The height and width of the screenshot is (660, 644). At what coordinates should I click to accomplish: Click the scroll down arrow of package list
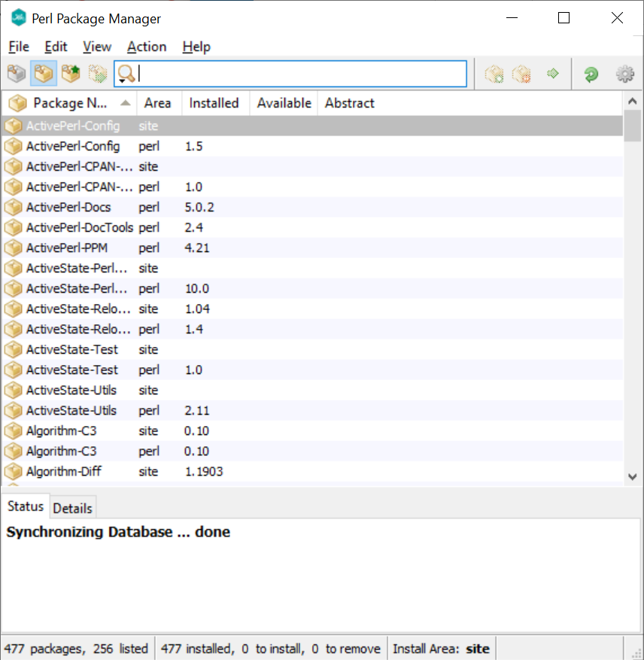click(632, 477)
